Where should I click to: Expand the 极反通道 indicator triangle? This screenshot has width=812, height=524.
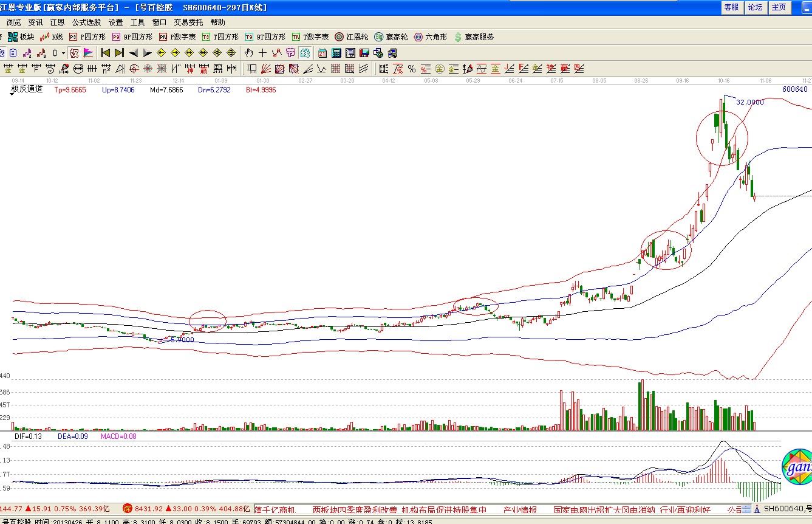point(12,95)
